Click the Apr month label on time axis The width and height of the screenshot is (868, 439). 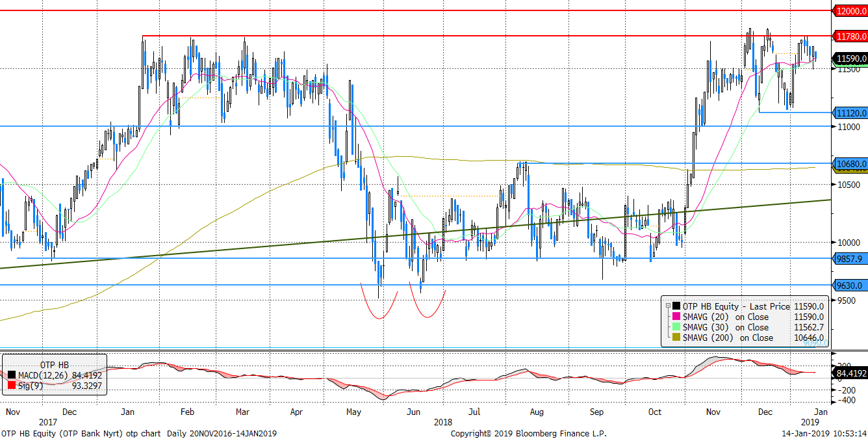coord(298,412)
